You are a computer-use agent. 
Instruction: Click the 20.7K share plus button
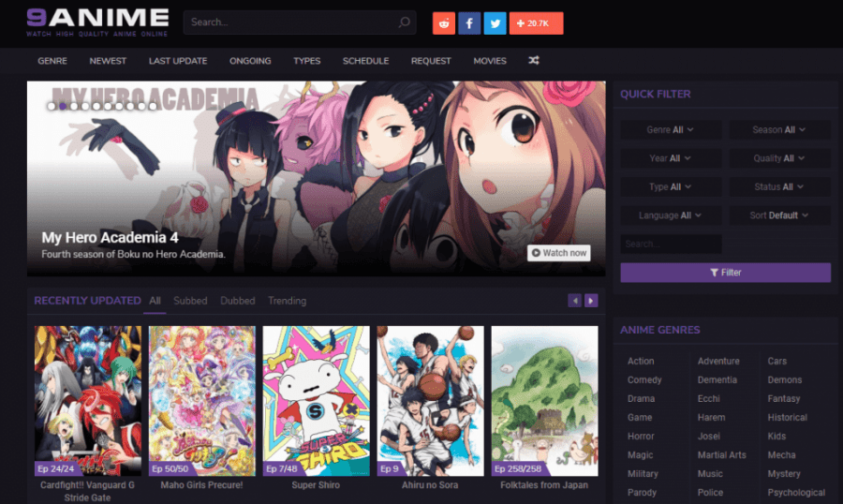tap(537, 23)
